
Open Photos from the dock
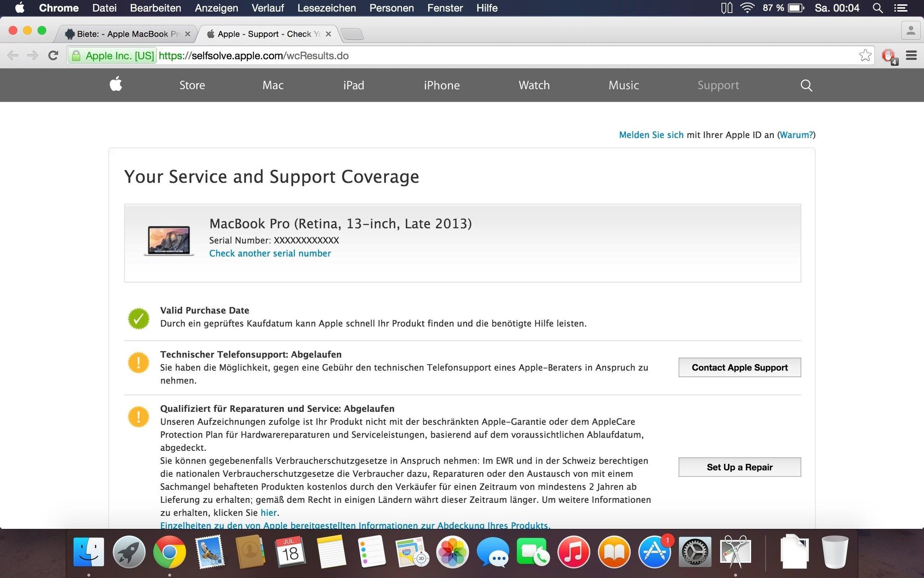452,552
